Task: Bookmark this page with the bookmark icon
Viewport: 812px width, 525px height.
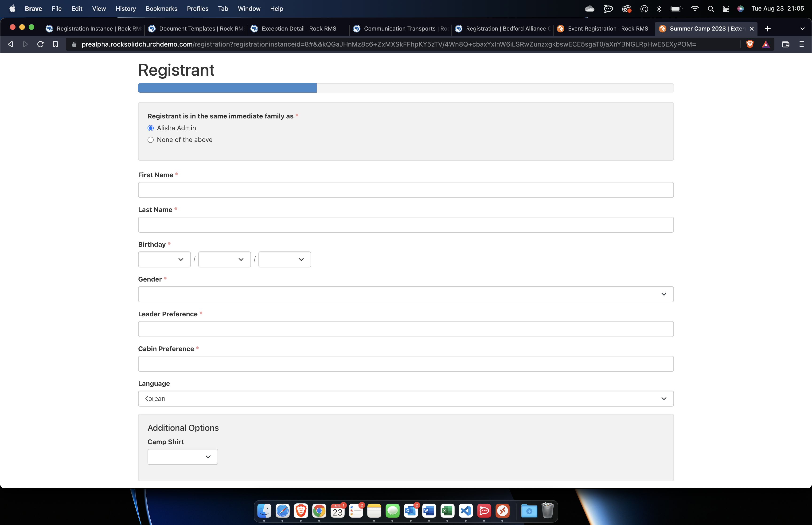Action: (55, 44)
